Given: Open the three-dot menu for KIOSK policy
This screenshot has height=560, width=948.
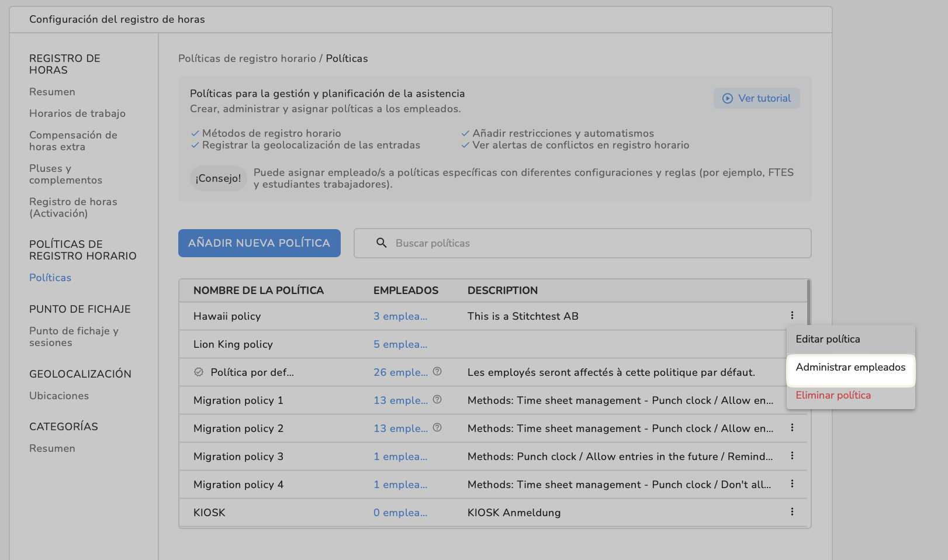Looking at the screenshot, I should (x=792, y=512).
